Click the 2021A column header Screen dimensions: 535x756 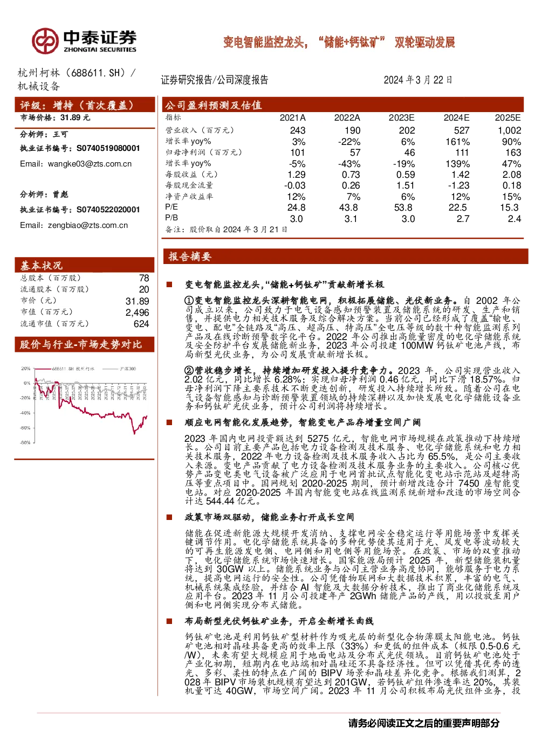(292, 117)
